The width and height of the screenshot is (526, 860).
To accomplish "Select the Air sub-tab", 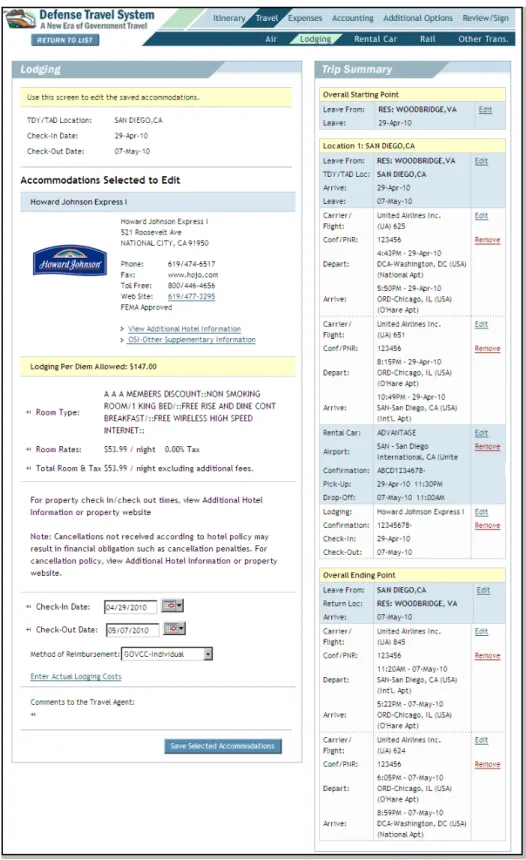I will pos(271,39).
